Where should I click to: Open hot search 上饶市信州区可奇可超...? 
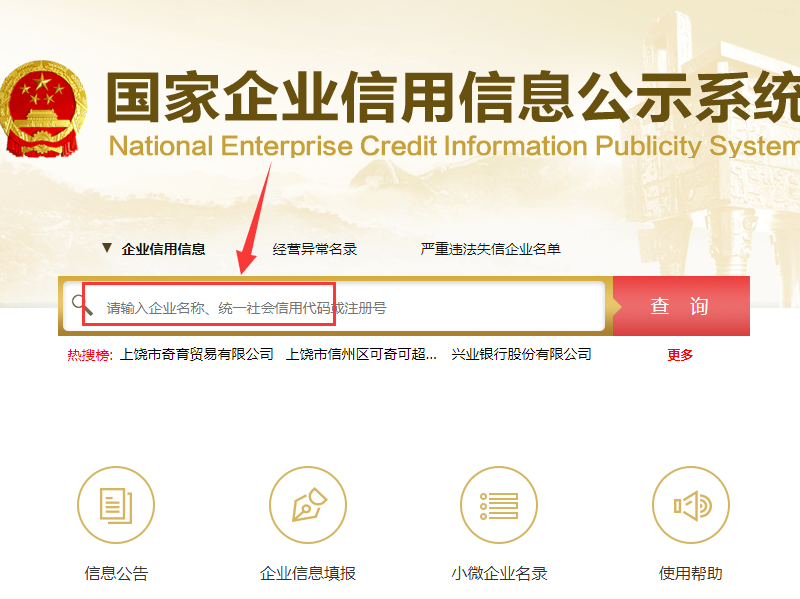coord(361,354)
